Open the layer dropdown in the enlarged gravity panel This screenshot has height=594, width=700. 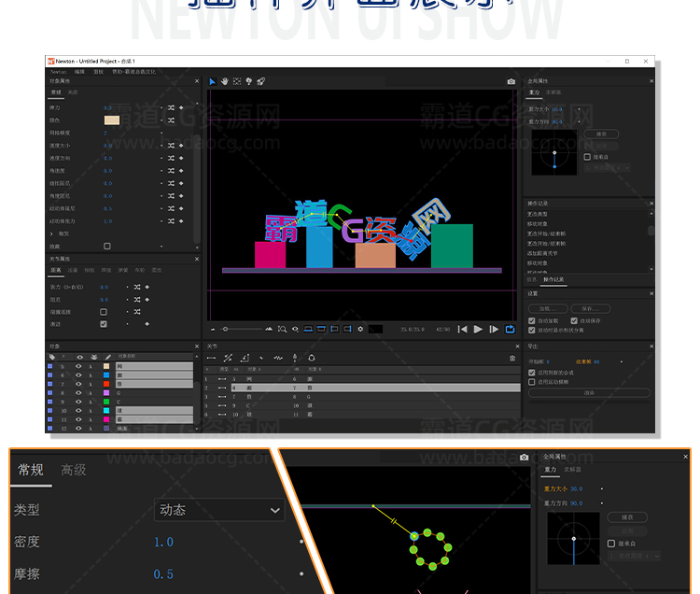(635, 556)
